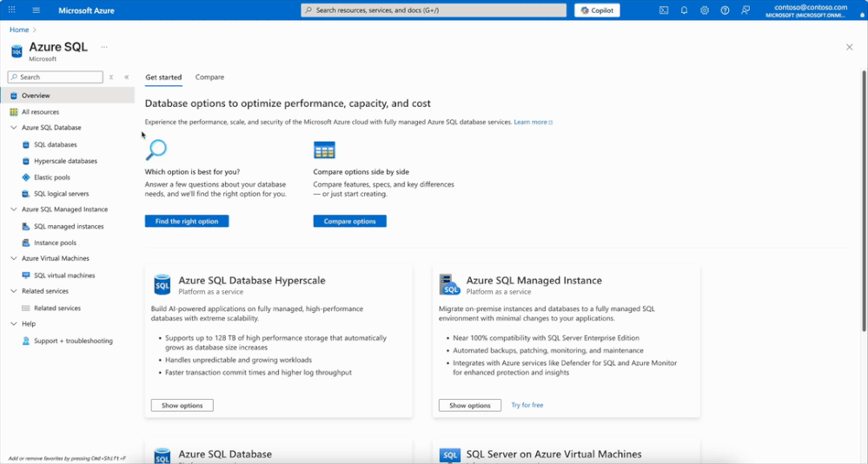
Task: Open portal settings gear
Action: click(704, 10)
